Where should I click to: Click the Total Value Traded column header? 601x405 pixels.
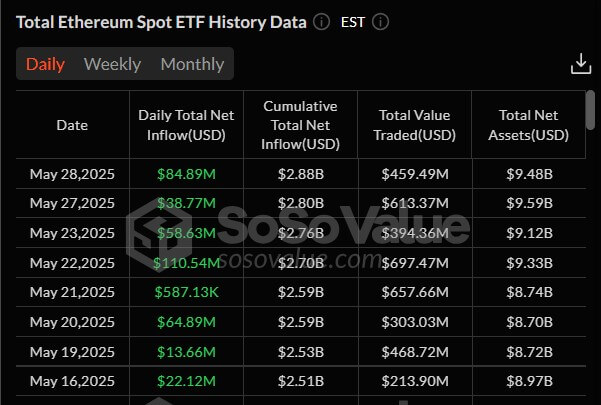pyautogui.click(x=415, y=125)
